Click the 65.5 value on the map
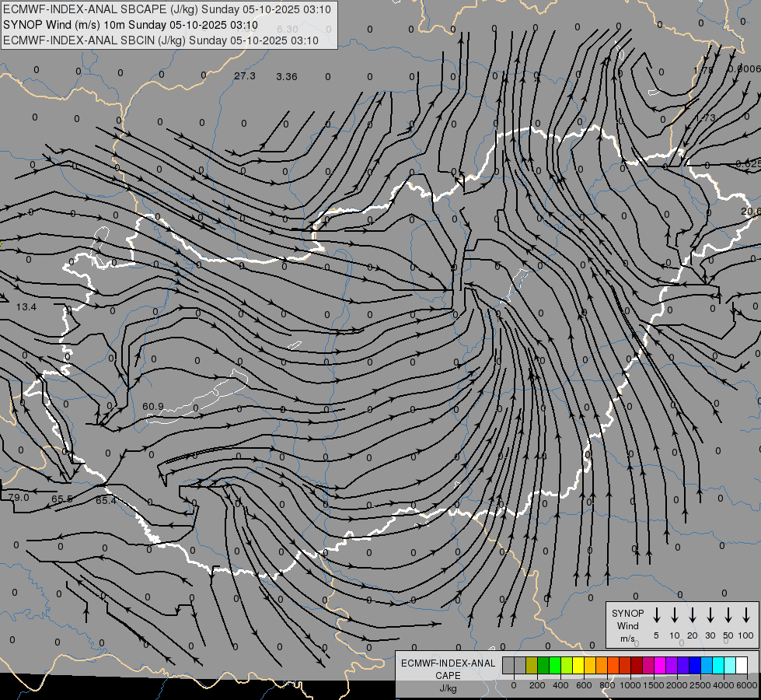This screenshot has height=700, width=761. click(62, 499)
